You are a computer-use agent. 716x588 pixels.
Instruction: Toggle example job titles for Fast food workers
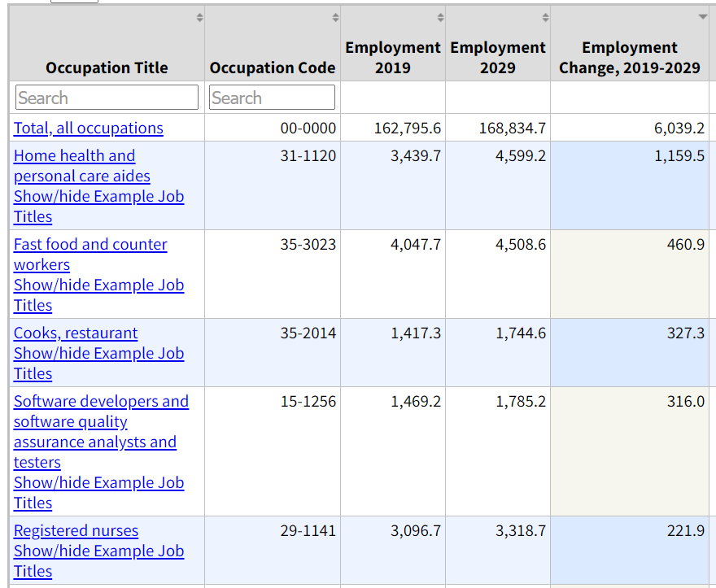click(x=98, y=294)
